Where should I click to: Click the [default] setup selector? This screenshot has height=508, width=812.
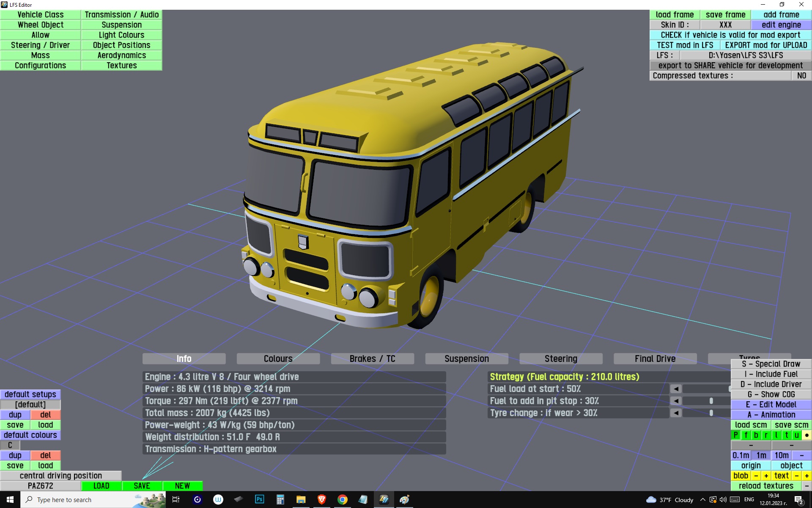(30, 405)
